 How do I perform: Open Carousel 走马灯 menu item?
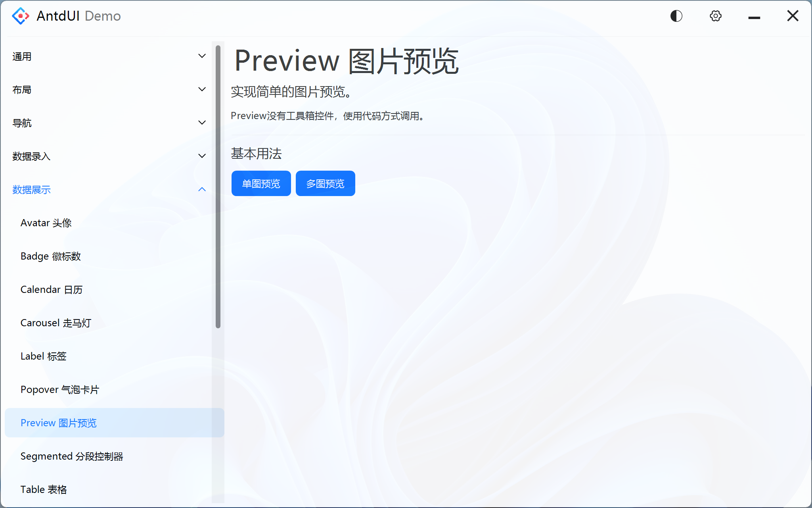click(x=56, y=323)
